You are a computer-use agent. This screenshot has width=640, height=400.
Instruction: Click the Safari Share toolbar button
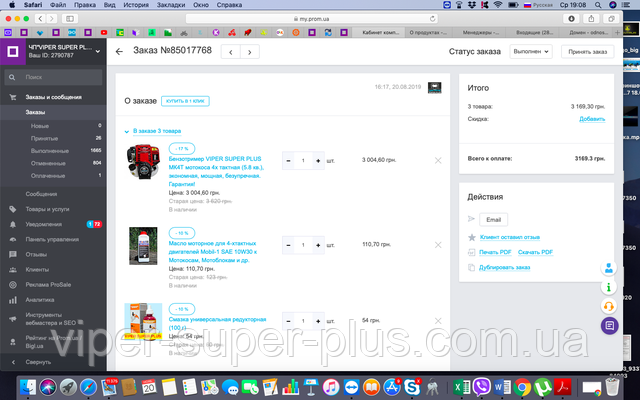pyautogui.click(x=591, y=19)
